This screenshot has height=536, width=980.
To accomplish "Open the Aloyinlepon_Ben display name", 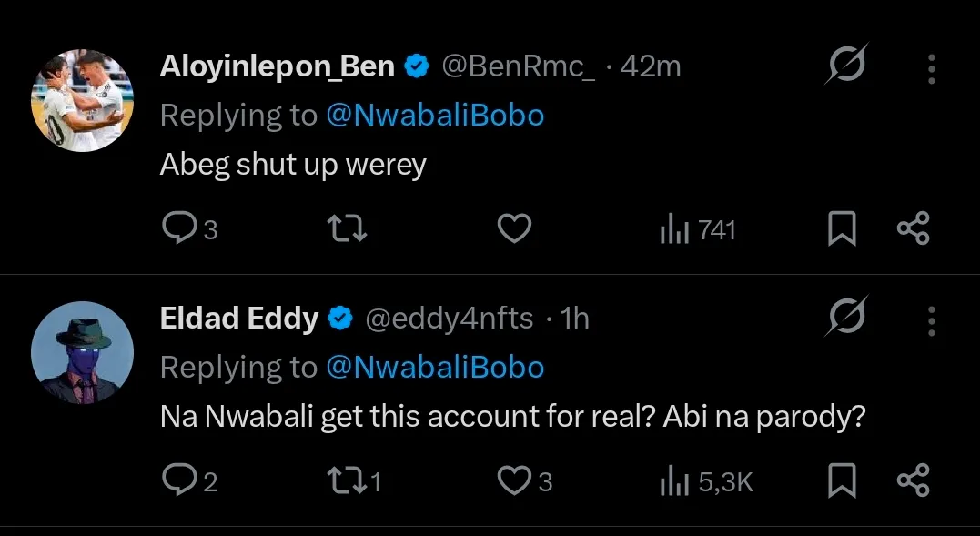I will click(278, 66).
